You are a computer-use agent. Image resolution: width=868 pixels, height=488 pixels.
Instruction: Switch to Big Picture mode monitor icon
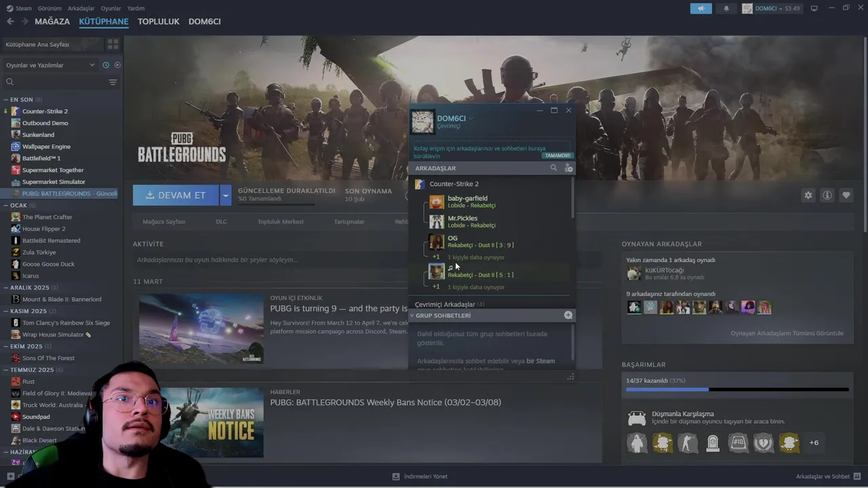coord(814,8)
